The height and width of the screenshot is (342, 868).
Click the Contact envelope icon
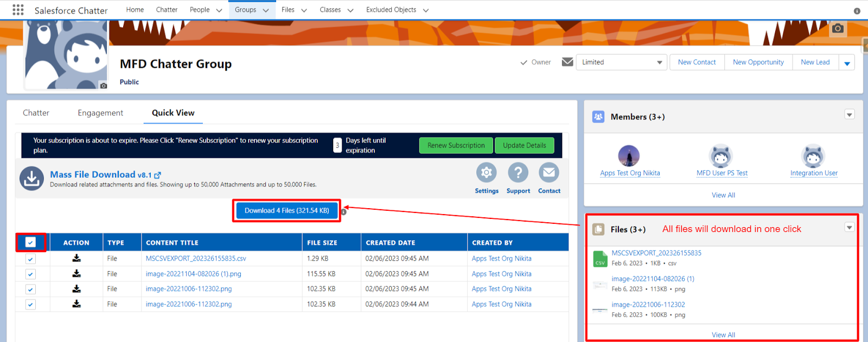point(549,172)
